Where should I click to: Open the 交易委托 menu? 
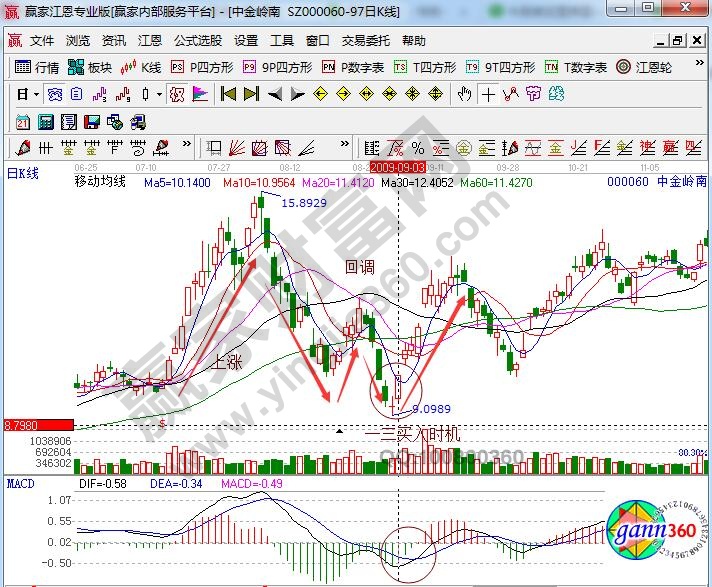[x=366, y=41]
